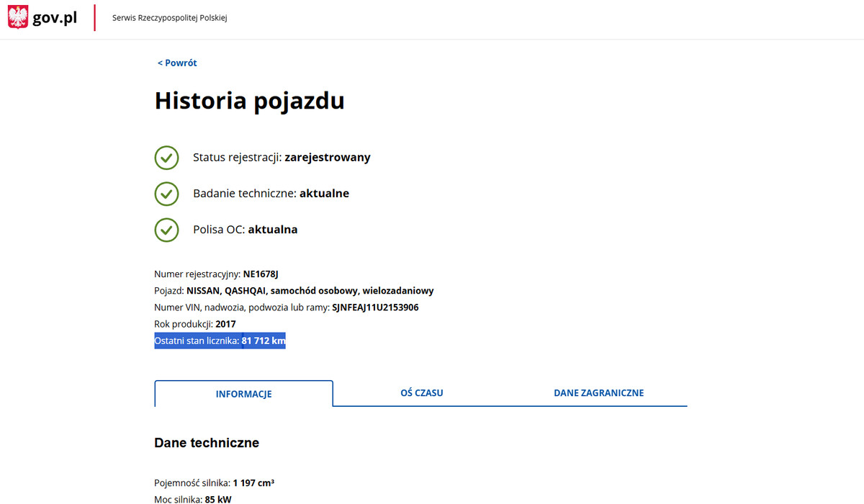The image size is (864, 504).
Task: Click the highlighted Ostatni stan licznika line
Action: (x=220, y=341)
